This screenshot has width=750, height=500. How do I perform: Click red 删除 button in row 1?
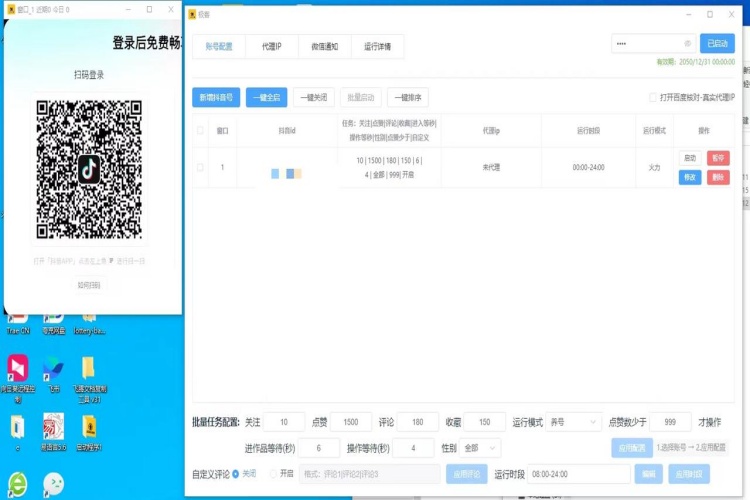[718, 177]
